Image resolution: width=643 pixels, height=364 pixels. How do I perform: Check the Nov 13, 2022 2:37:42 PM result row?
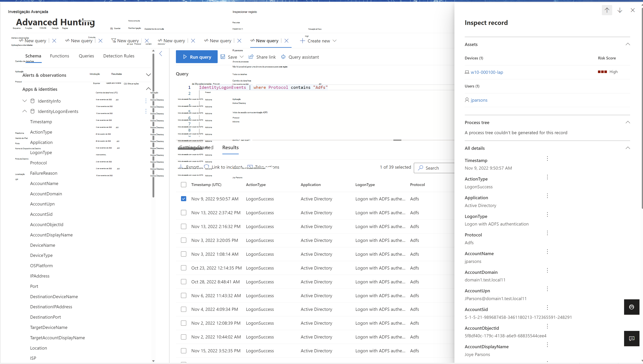[x=184, y=212]
